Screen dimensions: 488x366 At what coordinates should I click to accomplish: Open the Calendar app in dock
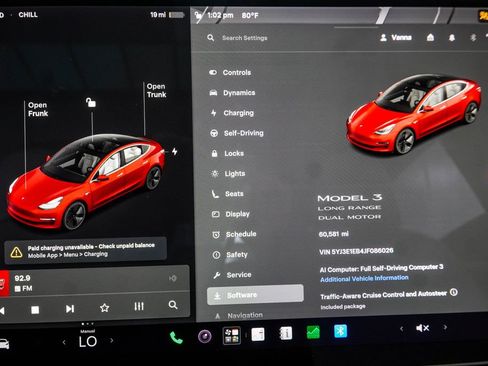point(258,334)
